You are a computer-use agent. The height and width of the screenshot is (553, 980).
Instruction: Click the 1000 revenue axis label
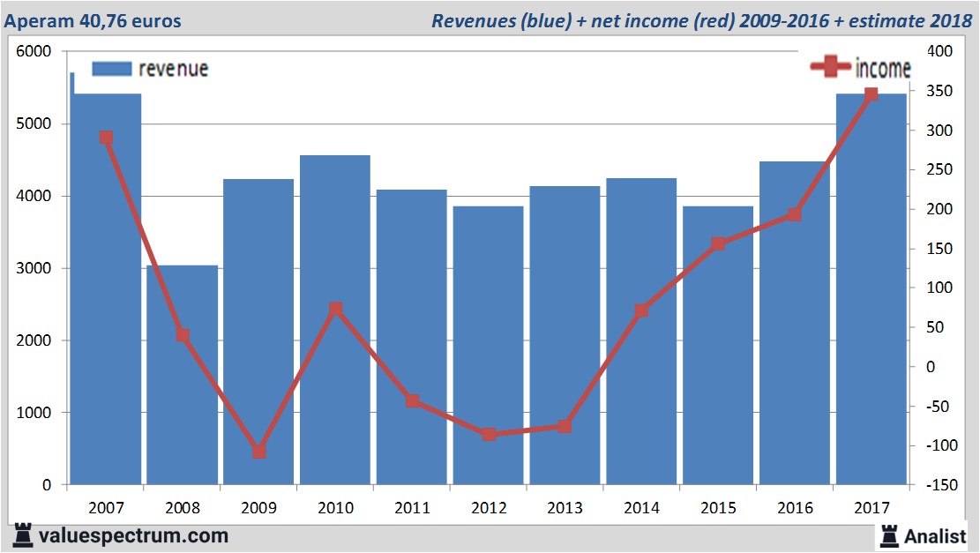click(x=34, y=413)
